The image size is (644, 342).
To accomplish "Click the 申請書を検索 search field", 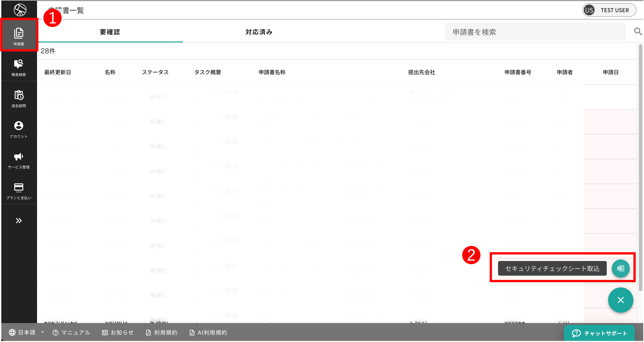I will pyautogui.click(x=535, y=32).
